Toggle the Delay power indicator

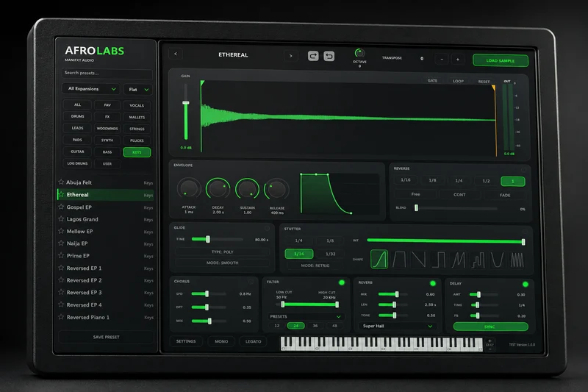526,285
